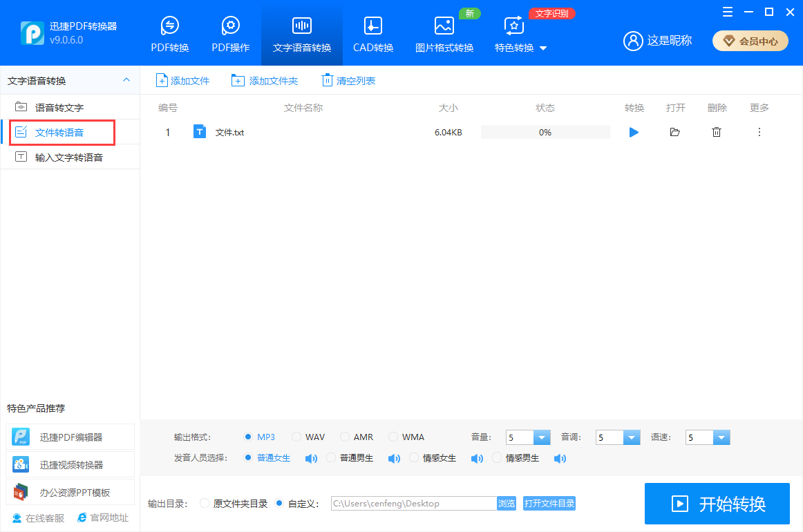
Task: Click the 浏览 browse button
Action: (507, 504)
